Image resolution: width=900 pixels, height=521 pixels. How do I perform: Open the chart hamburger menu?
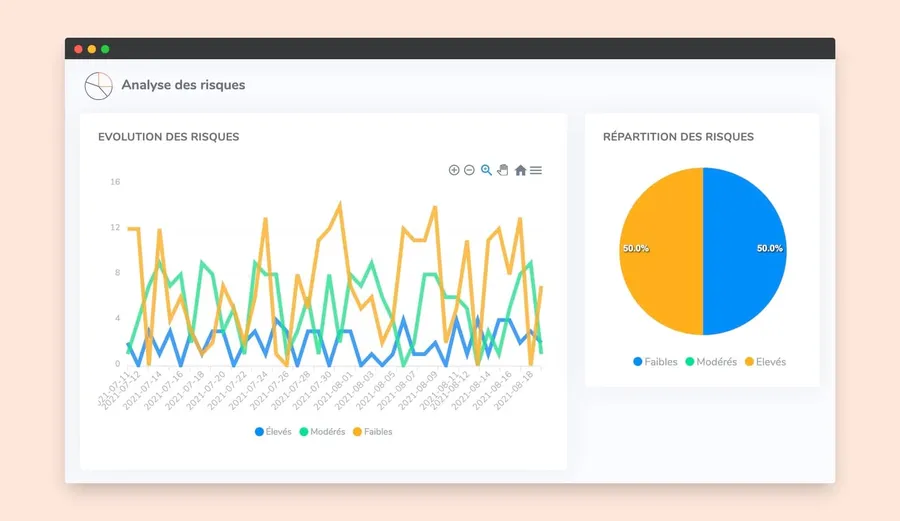click(x=536, y=170)
